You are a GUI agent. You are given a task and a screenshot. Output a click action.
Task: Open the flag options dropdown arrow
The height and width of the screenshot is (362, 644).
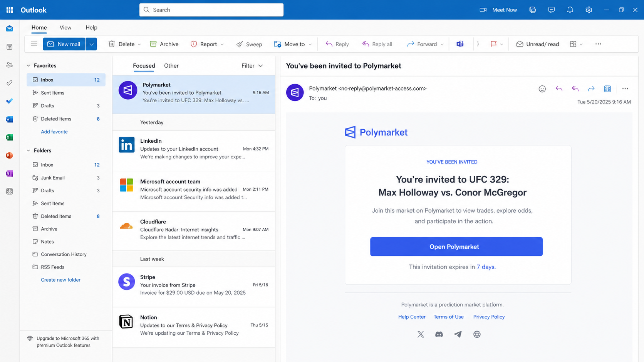pyautogui.click(x=501, y=44)
